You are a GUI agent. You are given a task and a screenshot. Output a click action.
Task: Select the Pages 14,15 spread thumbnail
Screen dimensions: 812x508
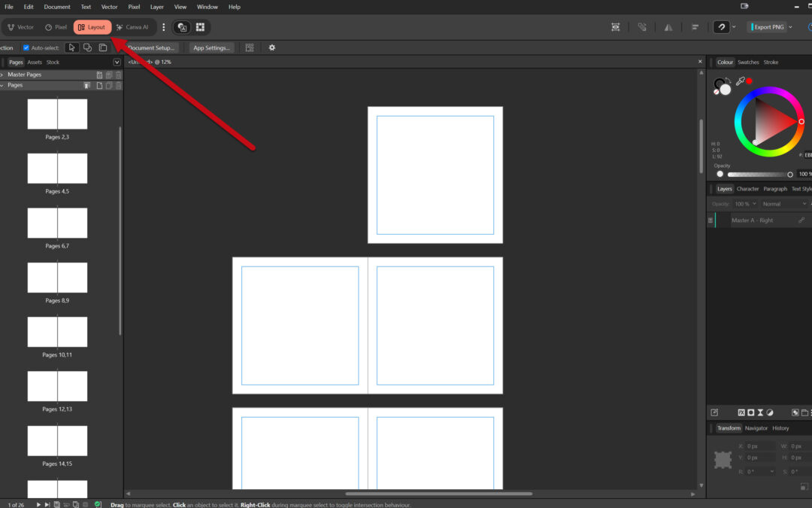(57, 440)
